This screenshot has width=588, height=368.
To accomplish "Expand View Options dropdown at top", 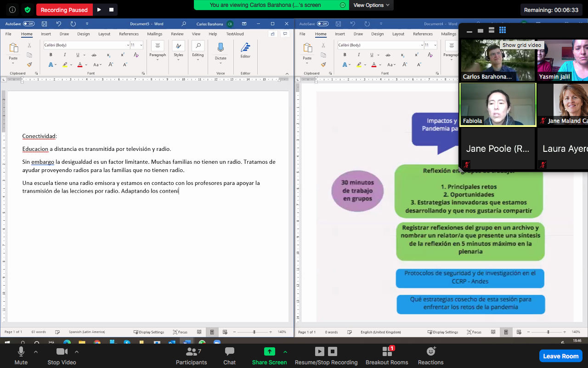I will pos(371,5).
